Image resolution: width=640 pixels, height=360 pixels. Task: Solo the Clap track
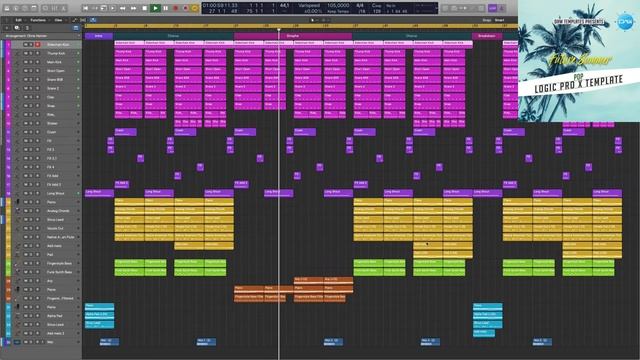click(31, 97)
